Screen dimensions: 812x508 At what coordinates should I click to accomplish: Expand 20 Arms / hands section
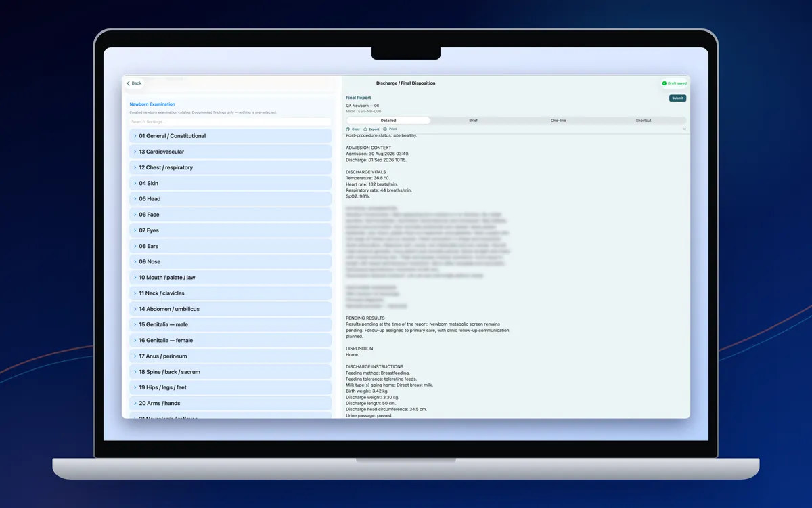[230, 403]
